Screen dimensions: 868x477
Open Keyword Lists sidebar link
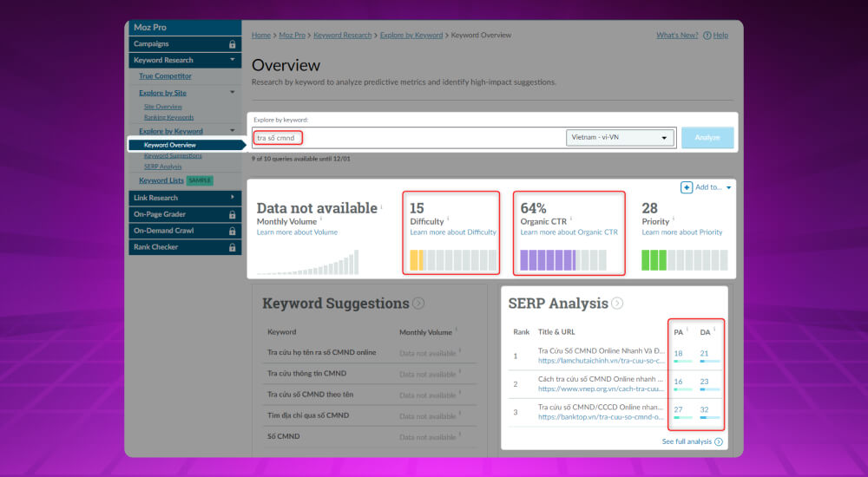(161, 180)
